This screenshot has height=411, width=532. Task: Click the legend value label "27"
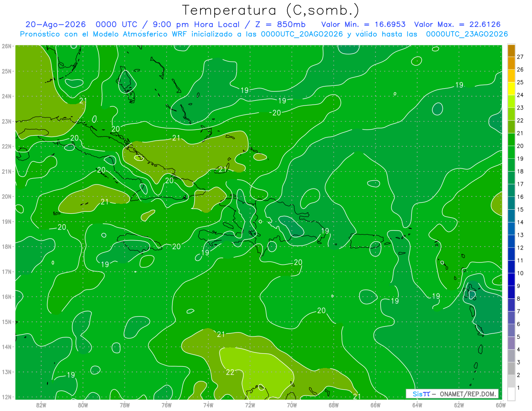[520, 57]
